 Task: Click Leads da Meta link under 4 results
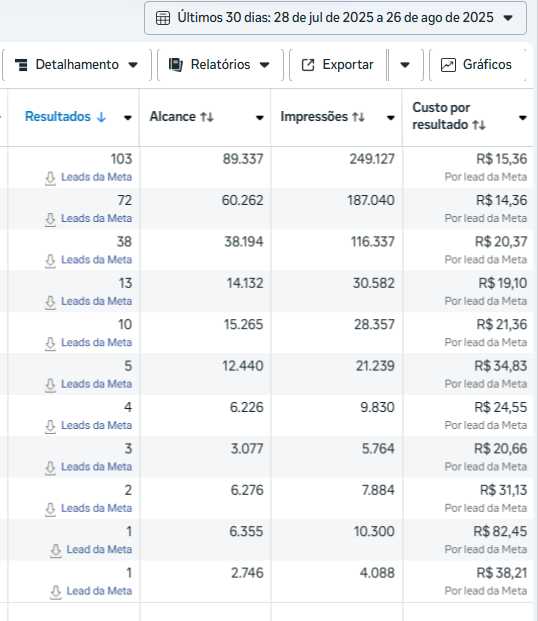96,425
